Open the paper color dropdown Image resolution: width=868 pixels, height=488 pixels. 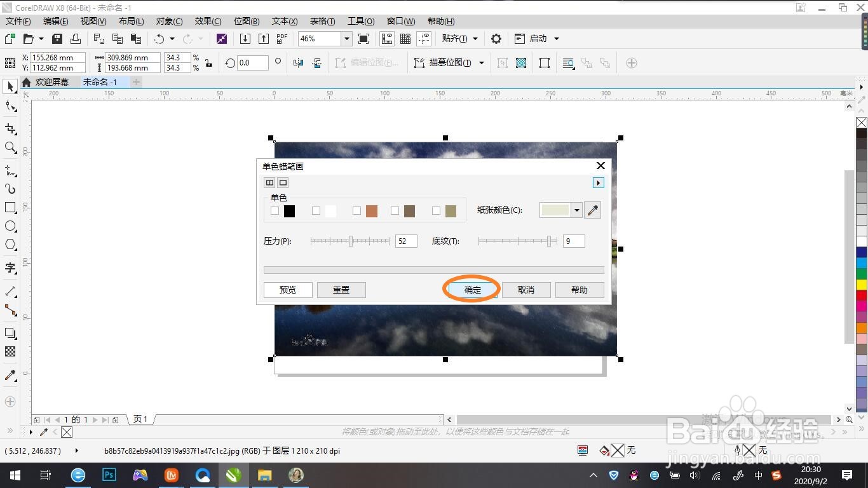pos(577,210)
